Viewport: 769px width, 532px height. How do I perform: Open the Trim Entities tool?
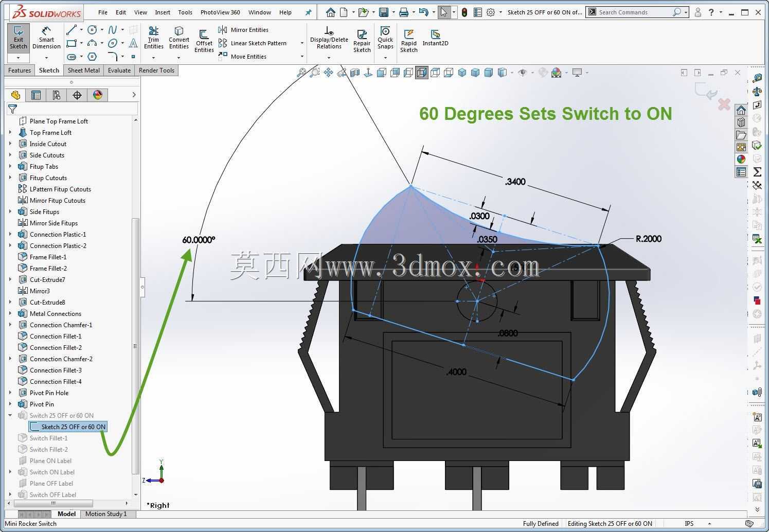(153, 38)
